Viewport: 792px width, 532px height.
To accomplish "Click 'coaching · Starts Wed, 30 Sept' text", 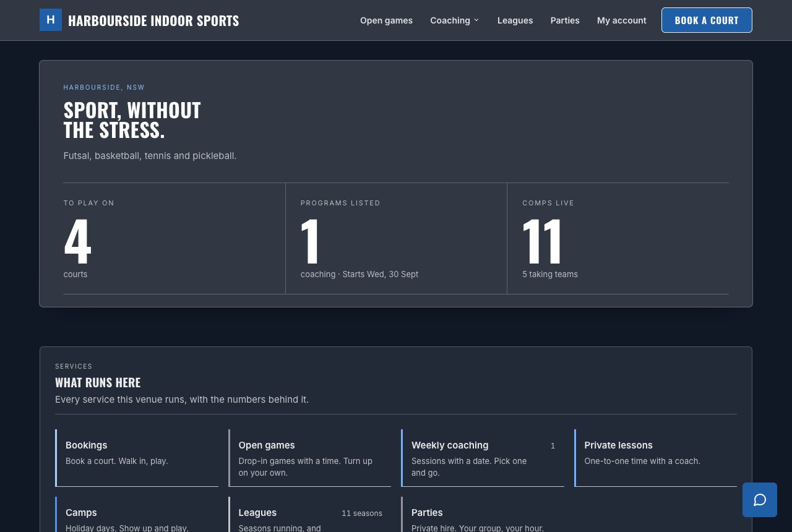I will pos(359,274).
